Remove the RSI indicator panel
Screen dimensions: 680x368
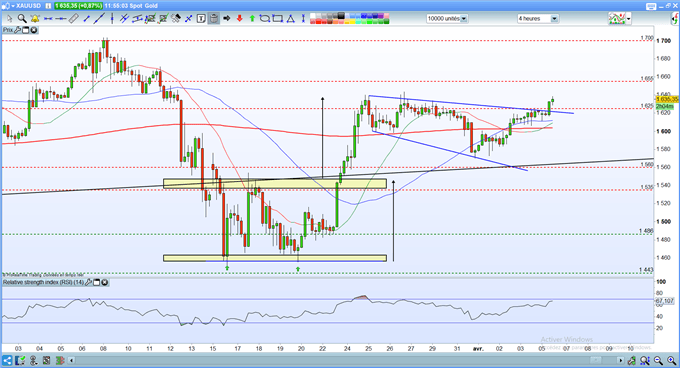click(x=105, y=282)
